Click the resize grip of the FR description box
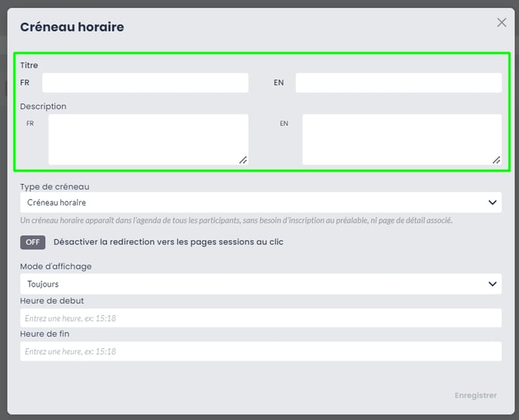The width and height of the screenshot is (519, 420). [x=243, y=160]
